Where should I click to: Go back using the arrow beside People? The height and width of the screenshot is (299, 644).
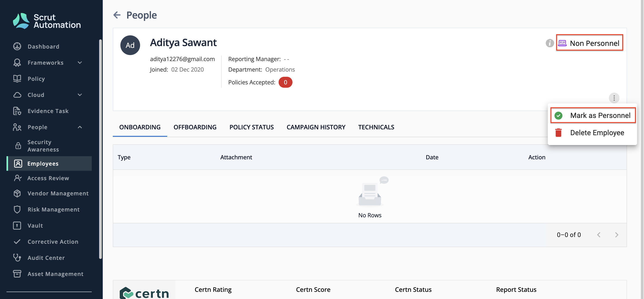(x=117, y=15)
